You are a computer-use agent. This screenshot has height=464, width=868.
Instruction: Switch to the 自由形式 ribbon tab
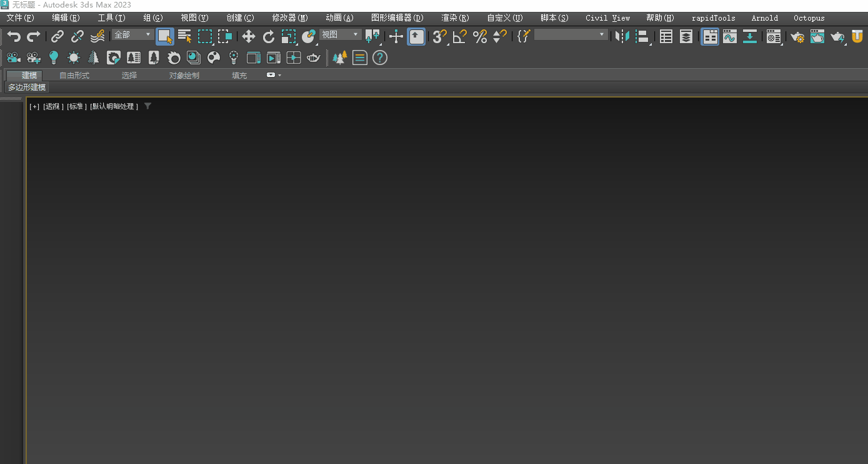point(74,76)
